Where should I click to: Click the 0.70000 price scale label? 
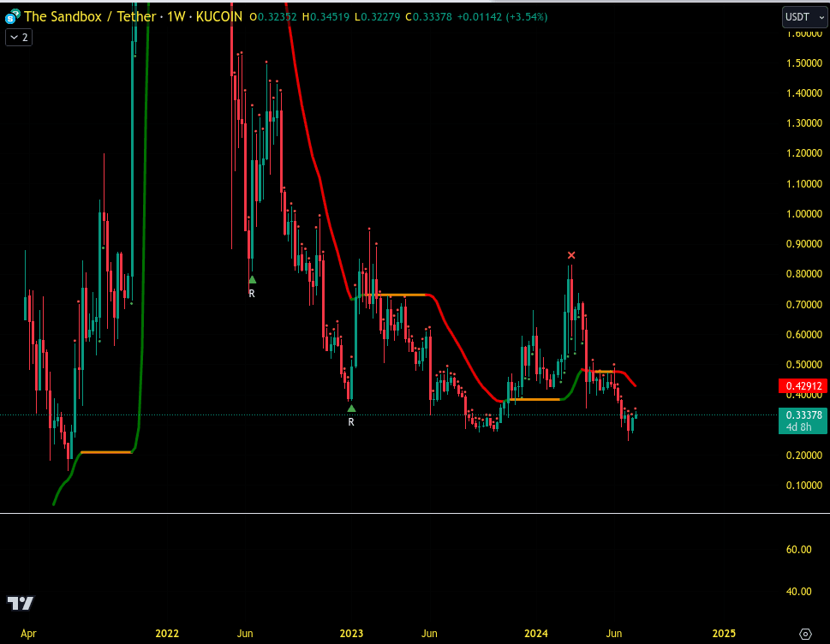804,304
